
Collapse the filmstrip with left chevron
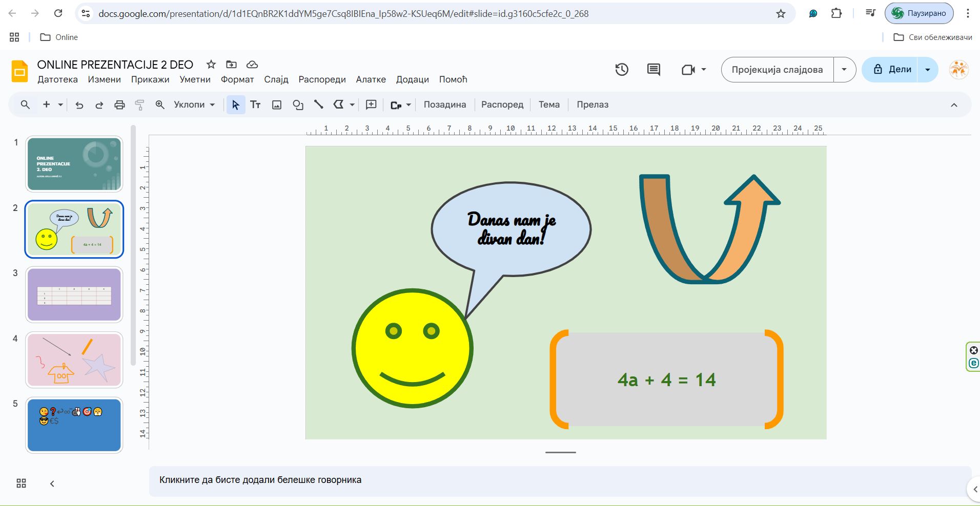[52, 483]
